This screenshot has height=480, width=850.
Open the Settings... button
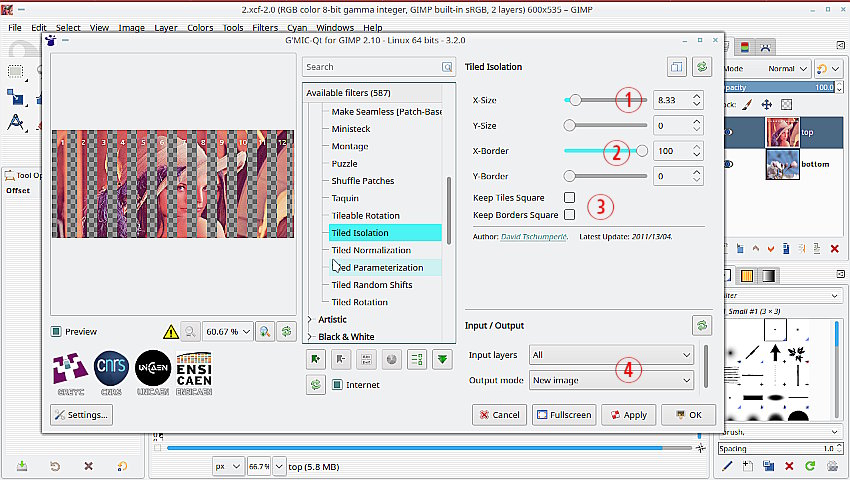pyautogui.click(x=82, y=415)
